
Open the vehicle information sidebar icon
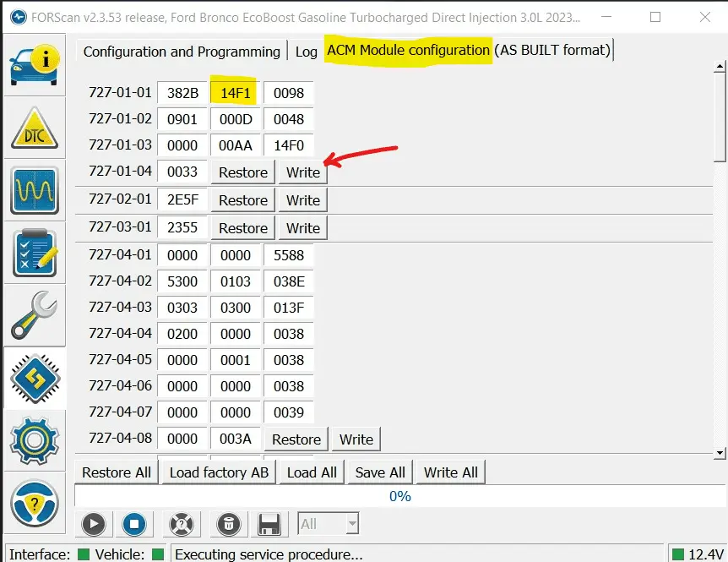[35, 64]
